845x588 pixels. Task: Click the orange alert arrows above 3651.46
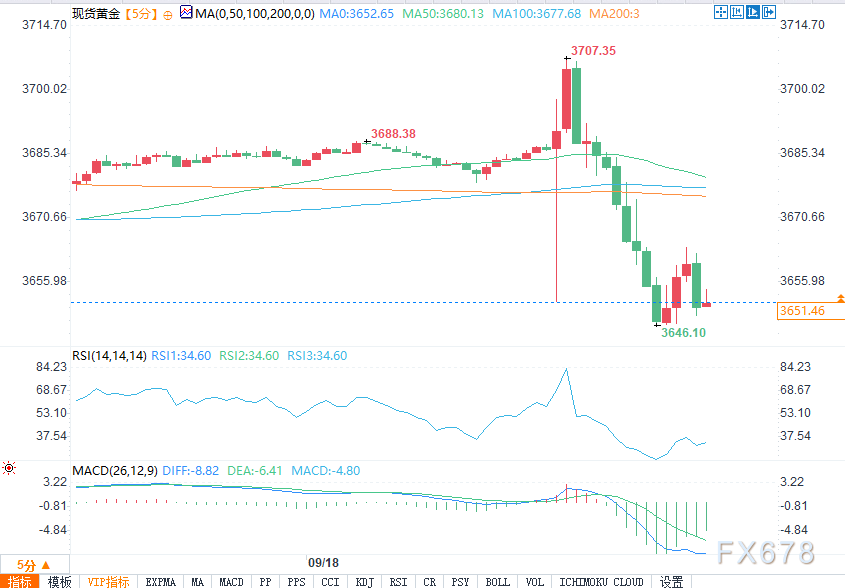pyautogui.click(x=840, y=298)
